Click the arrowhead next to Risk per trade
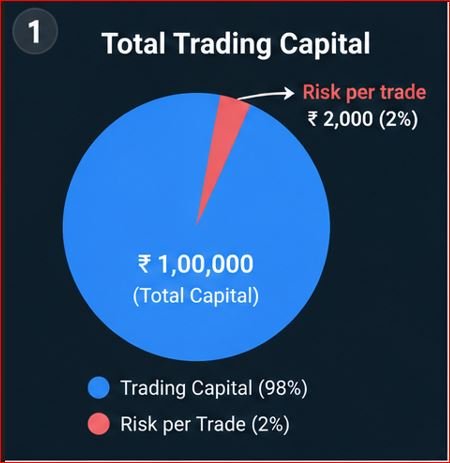Image resolution: width=450 pixels, height=463 pixels. point(289,93)
